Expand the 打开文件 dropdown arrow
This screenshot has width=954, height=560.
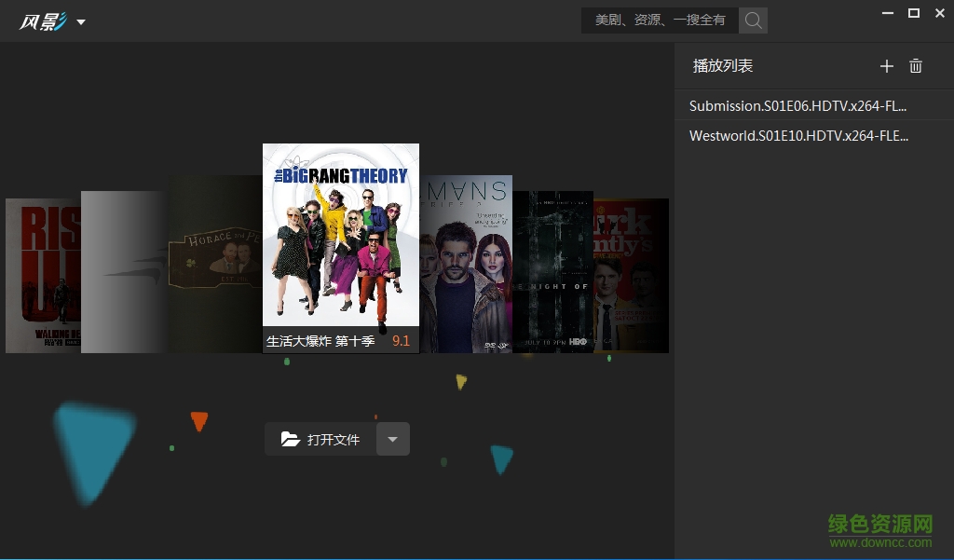click(x=393, y=439)
